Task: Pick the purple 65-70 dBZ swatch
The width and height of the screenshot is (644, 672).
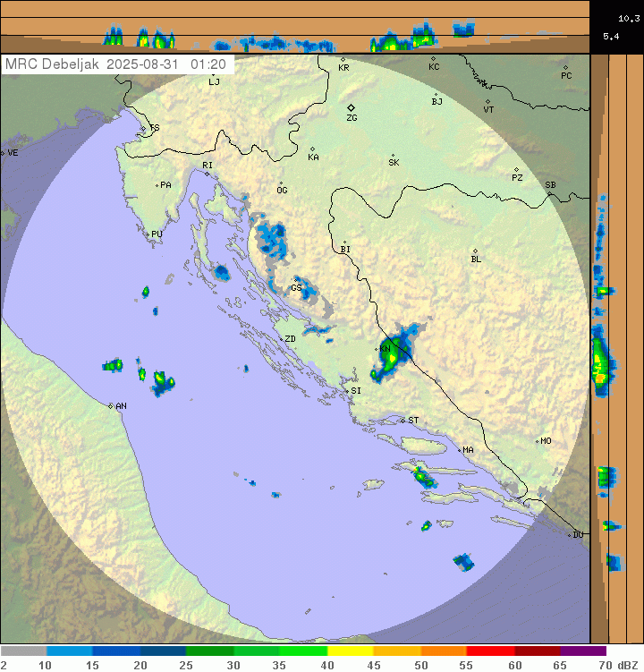Action: pyautogui.click(x=583, y=651)
